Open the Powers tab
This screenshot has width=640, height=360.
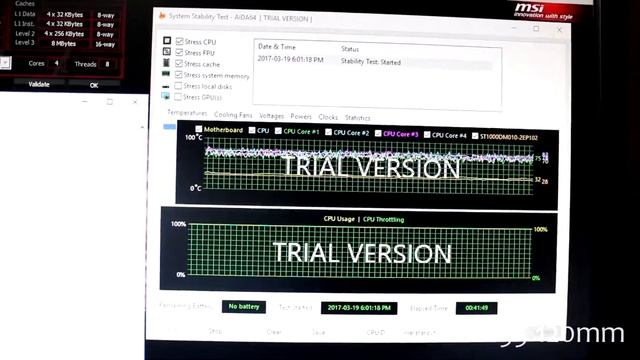pyautogui.click(x=301, y=116)
